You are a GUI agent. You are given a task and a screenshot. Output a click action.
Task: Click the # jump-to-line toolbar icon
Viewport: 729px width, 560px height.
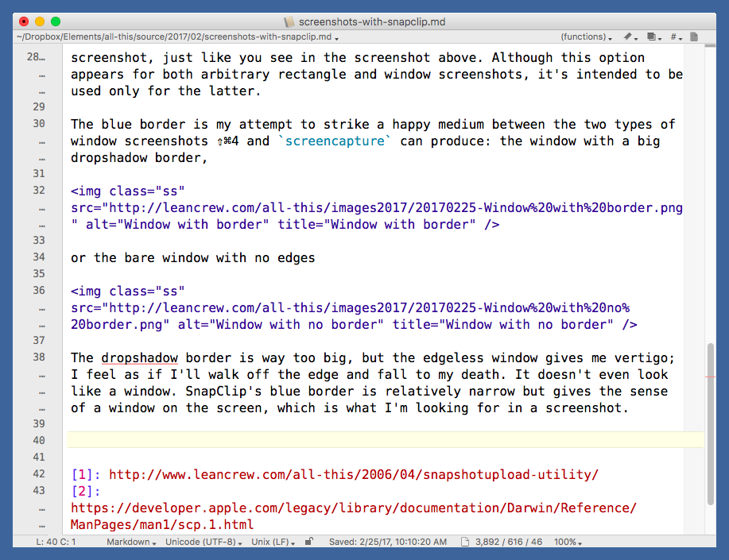coord(676,37)
